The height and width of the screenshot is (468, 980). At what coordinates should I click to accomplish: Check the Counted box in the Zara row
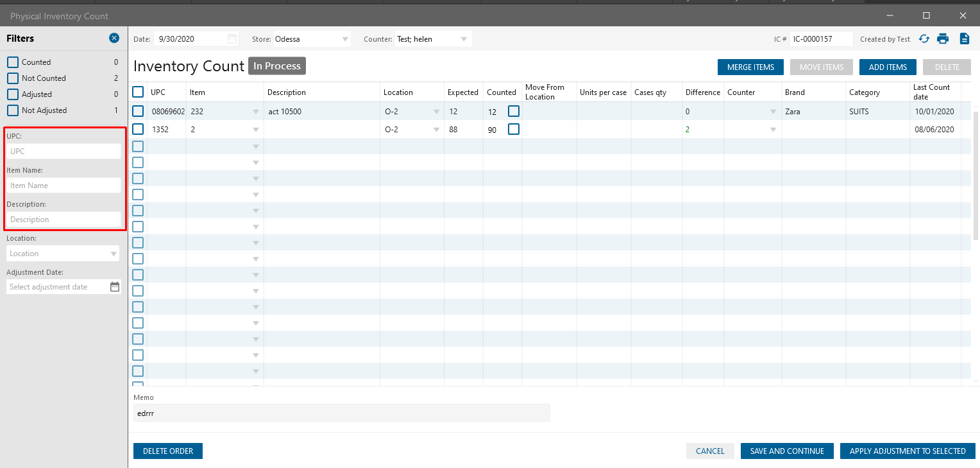click(x=514, y=111)
